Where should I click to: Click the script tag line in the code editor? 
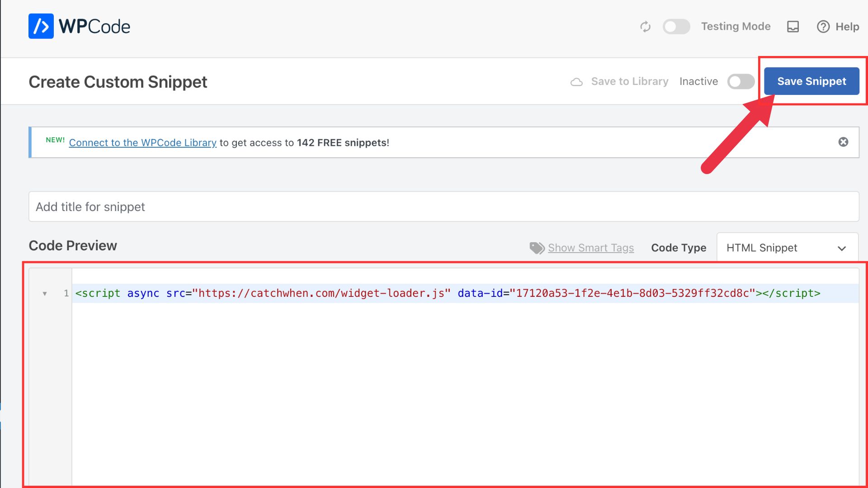[465, 293]
